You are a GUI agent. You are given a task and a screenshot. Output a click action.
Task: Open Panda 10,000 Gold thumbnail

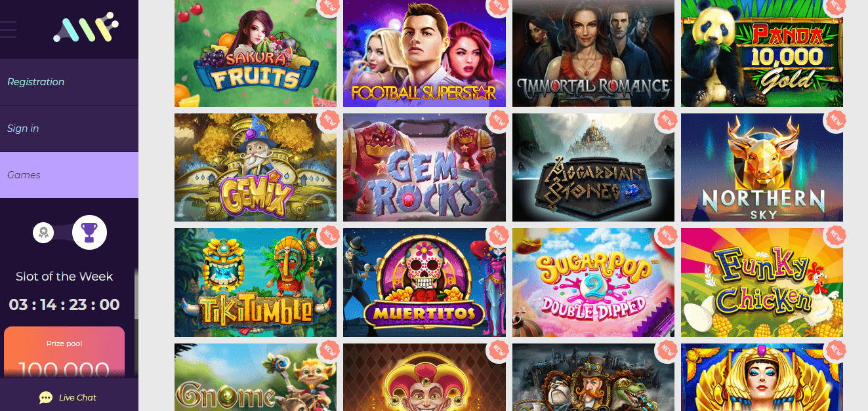click(x=762, y=53)
